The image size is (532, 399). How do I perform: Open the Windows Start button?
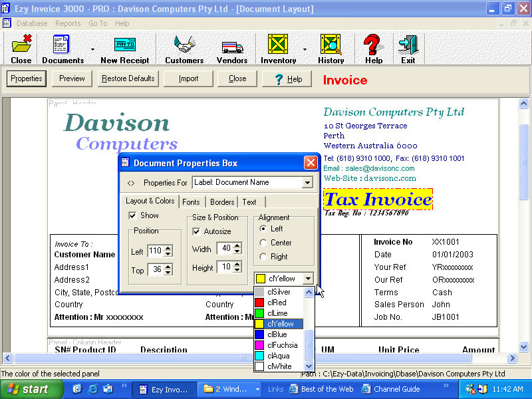coord(31,389)
